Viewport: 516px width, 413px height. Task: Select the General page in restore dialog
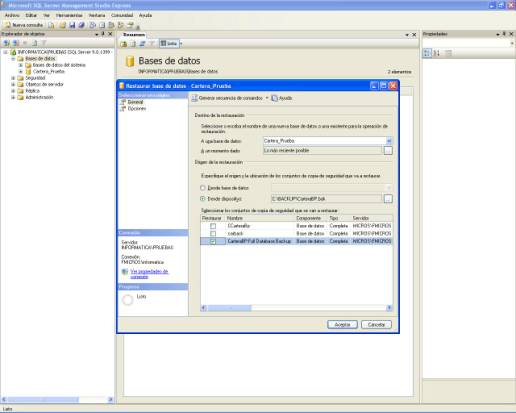click(x=135, y=102)
